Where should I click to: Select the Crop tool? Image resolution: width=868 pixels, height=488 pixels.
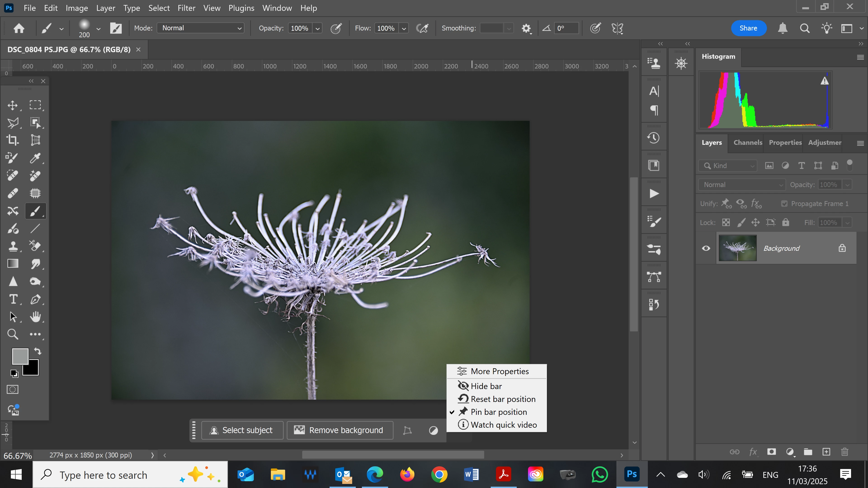(13, 140)
